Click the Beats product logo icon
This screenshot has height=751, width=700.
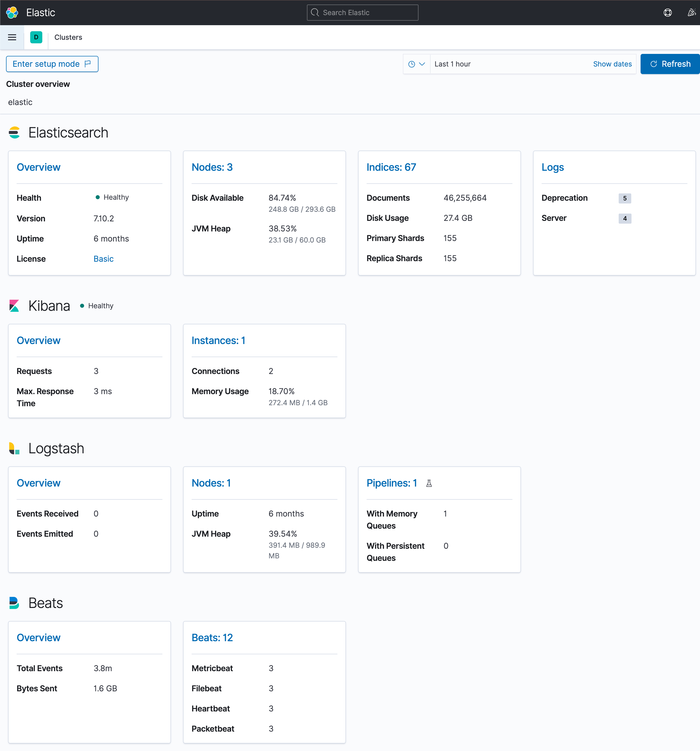click(x=14, y=603)
